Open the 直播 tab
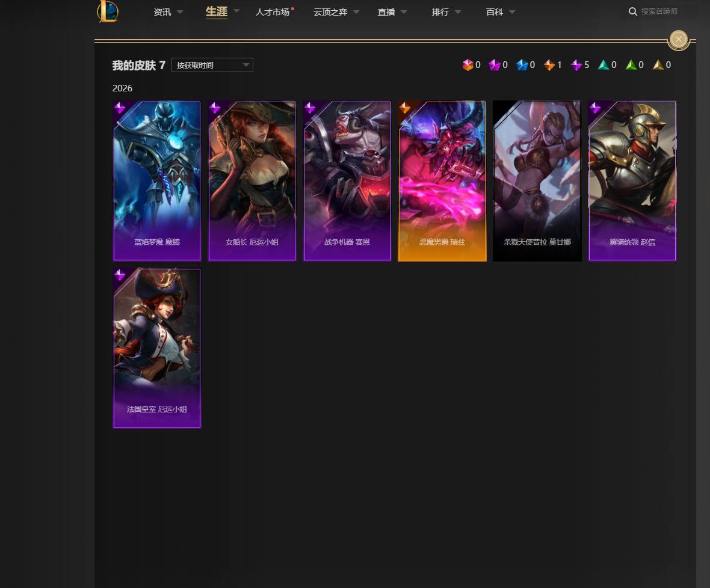 tap(386, 12)
